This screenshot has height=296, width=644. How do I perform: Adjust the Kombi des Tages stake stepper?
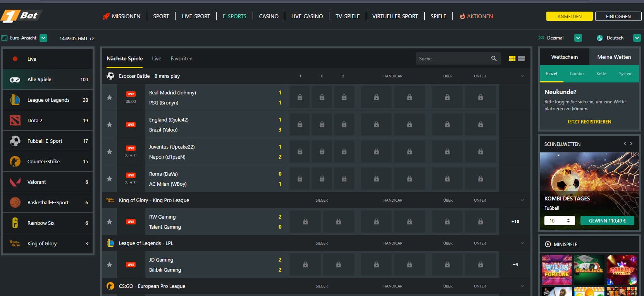tap(568, 221)
